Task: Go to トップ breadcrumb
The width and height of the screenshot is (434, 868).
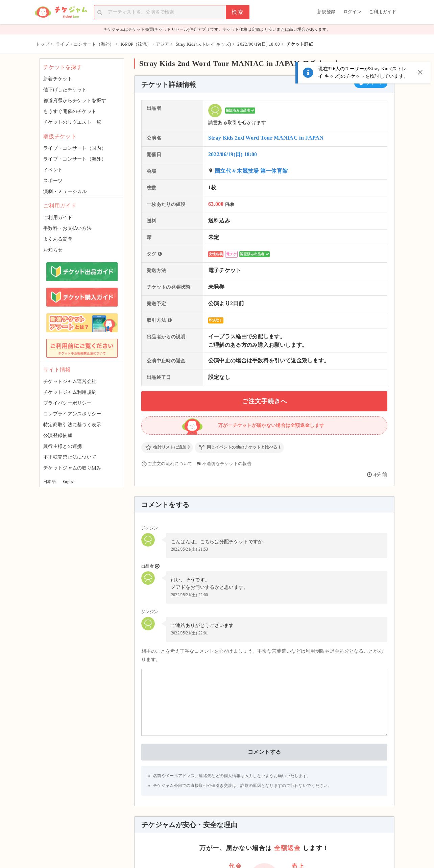Action: tap(43, 44)
